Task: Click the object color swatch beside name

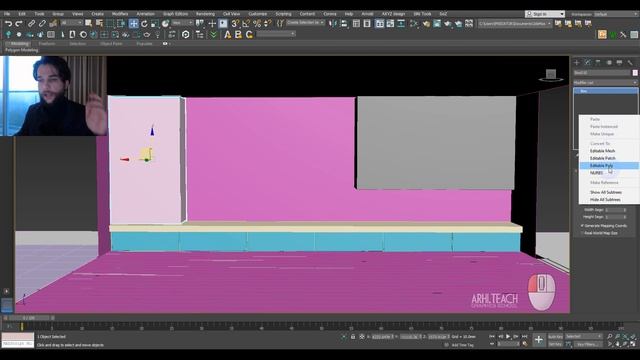Action: [635, 73]
